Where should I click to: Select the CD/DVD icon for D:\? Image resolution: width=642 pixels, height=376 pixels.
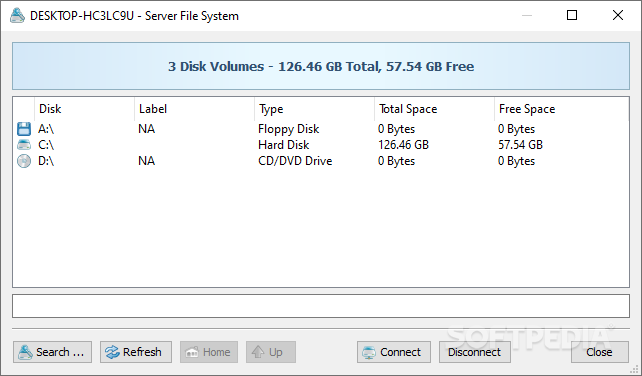[x=24, y=161]
